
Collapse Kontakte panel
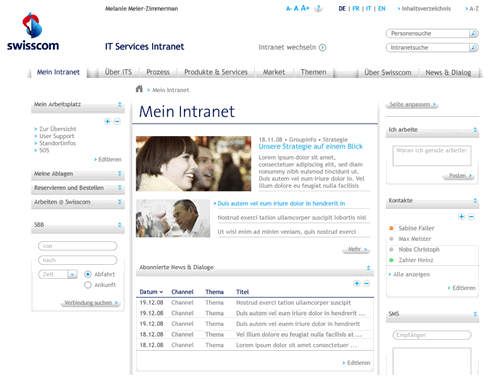click(475, 201)
